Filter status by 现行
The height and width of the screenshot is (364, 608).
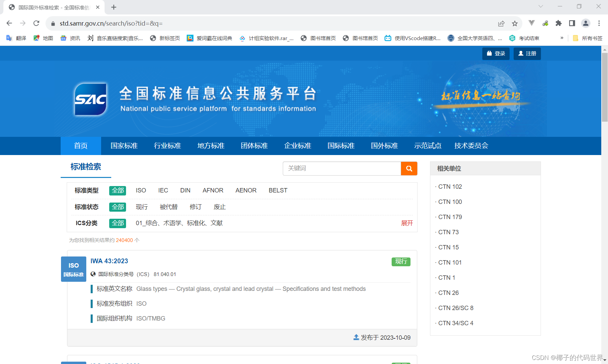pyautogui.click(x=142, y=207)
